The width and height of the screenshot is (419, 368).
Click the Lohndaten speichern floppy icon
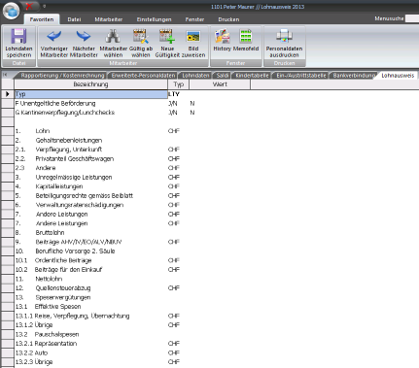pyautogui.click(x=18, y=36)
